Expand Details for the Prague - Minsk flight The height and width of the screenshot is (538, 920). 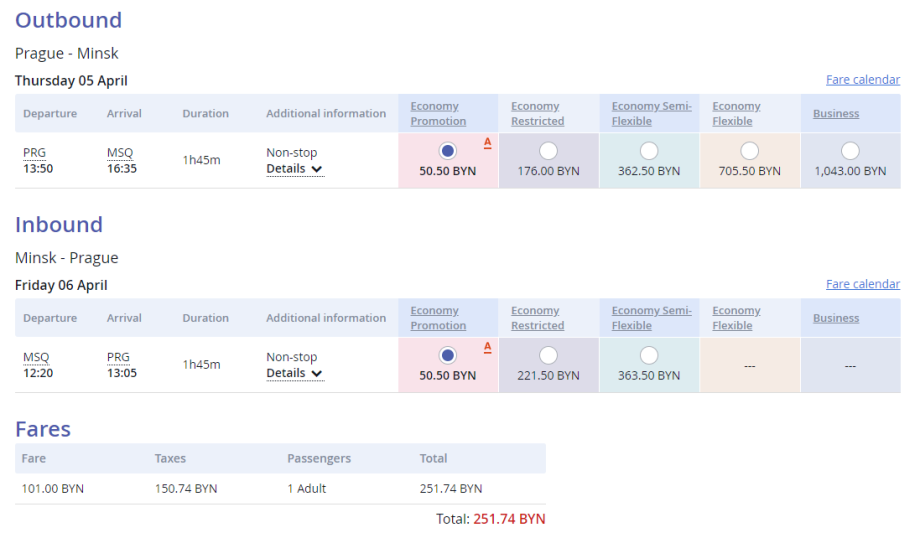[294, 169]
